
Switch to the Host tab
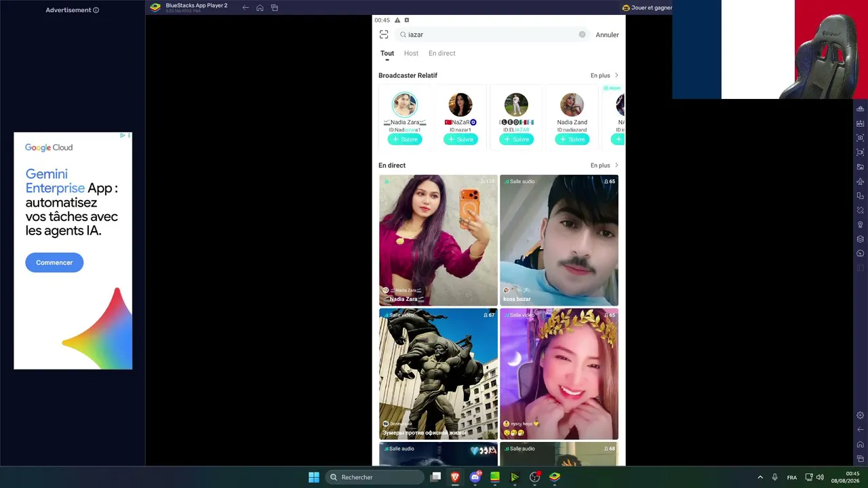point(411,54)
